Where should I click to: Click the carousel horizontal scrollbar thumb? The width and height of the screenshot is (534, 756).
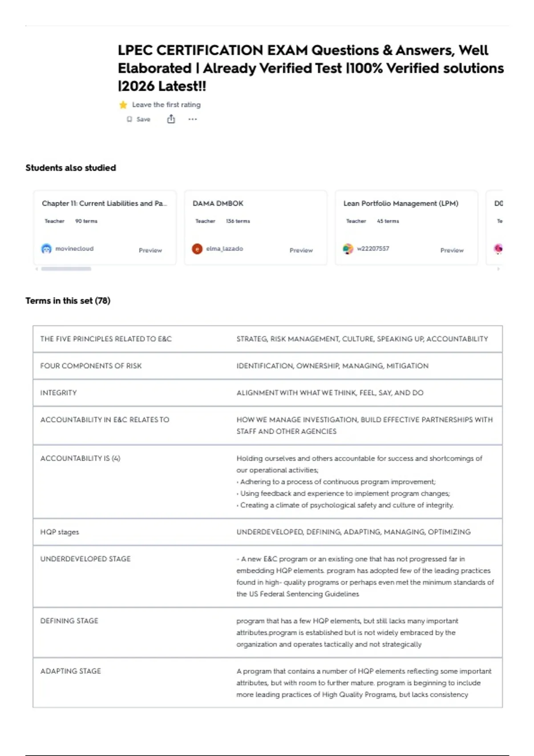(66, 269)
